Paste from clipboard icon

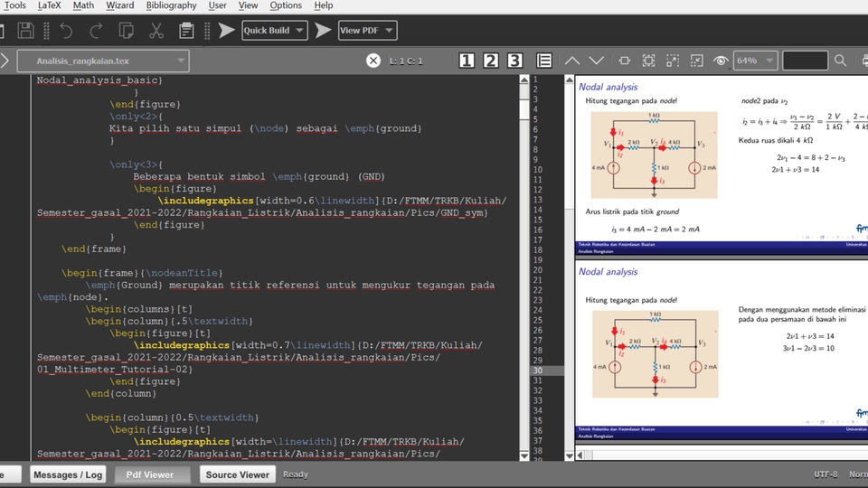[x=186, y=31]
